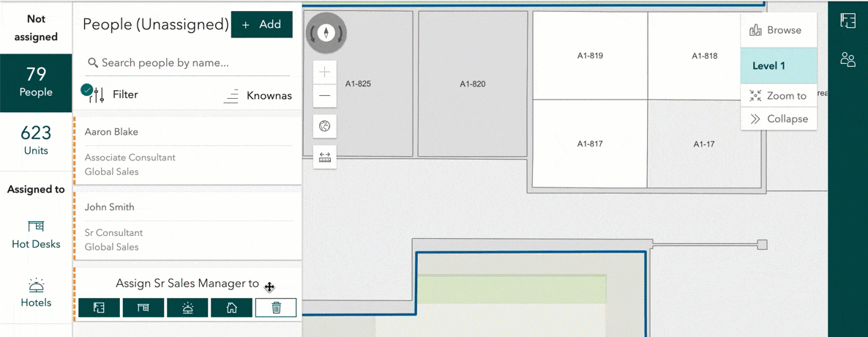
Task: Select room A1-819 on the map
Action: [590, 56]
